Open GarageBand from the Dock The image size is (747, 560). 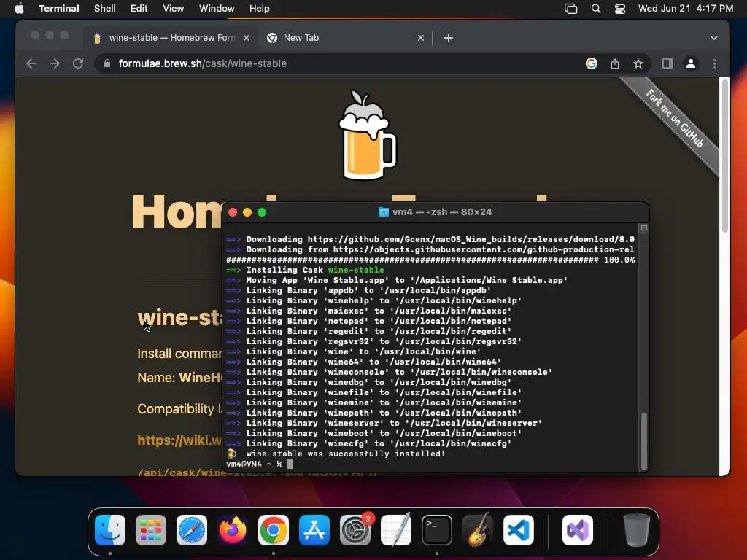click(x=478, y=530)
